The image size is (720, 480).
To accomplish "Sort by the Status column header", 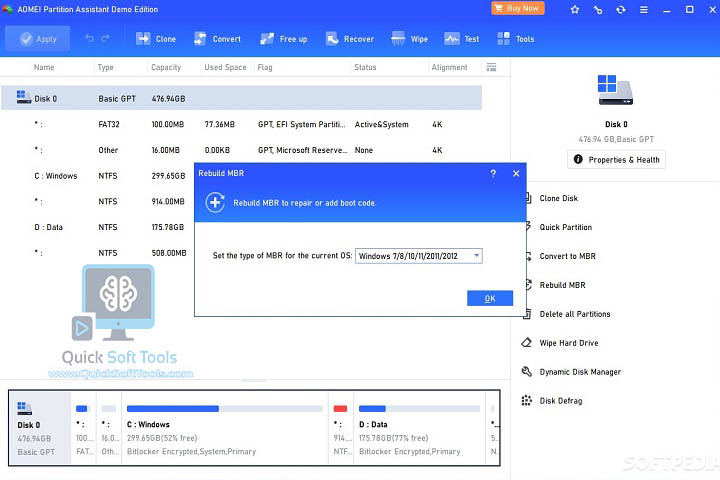I will [365, 67].
